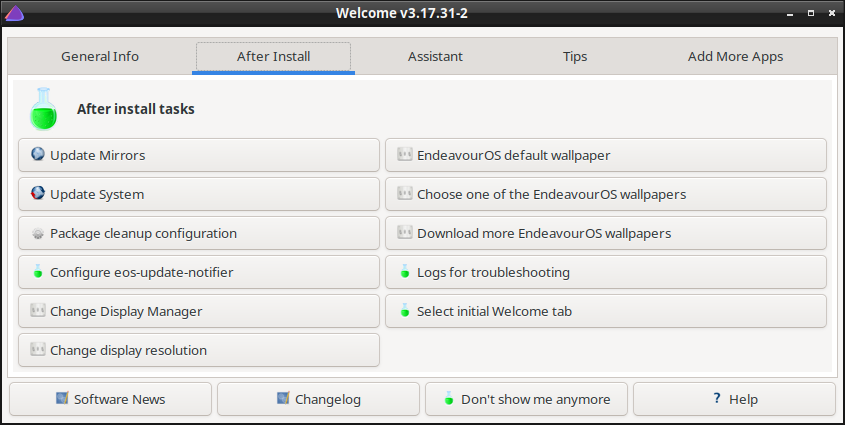Open the Add More Apps tab
The width and height of the screenshot is (845, 425).
point(735,56)
